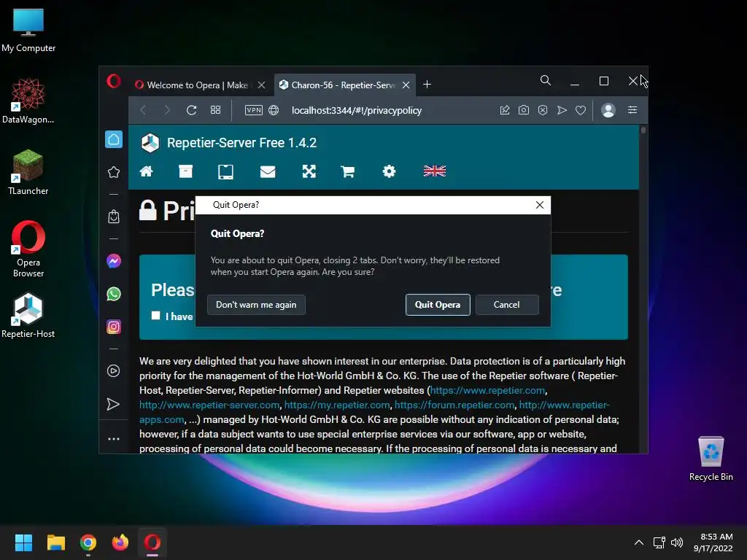Take a snapshot with camera icon
Image resolution: width=747 pixels, height=560 pixels.
tap(524, 110)
